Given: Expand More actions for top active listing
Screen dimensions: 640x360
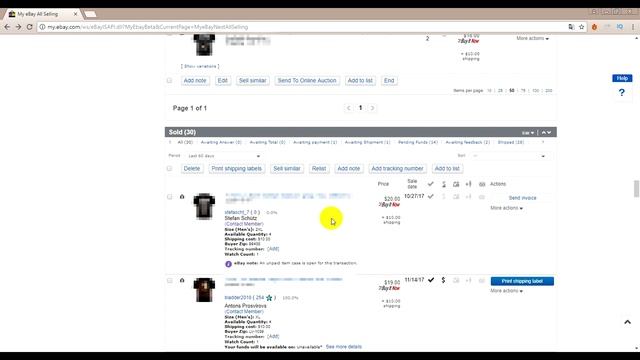Looking at the screenshot, I should click(533, 38).
